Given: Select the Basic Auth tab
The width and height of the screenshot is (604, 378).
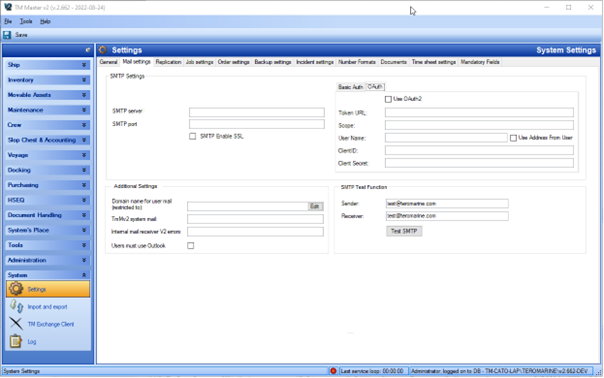Looking at the screenshot, I should 350,87.
